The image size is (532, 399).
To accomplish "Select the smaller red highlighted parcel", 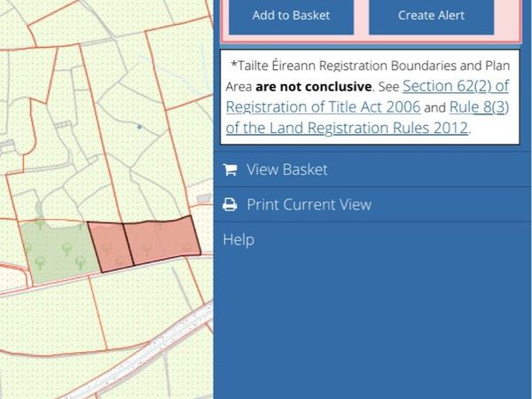I will point(111,246).
